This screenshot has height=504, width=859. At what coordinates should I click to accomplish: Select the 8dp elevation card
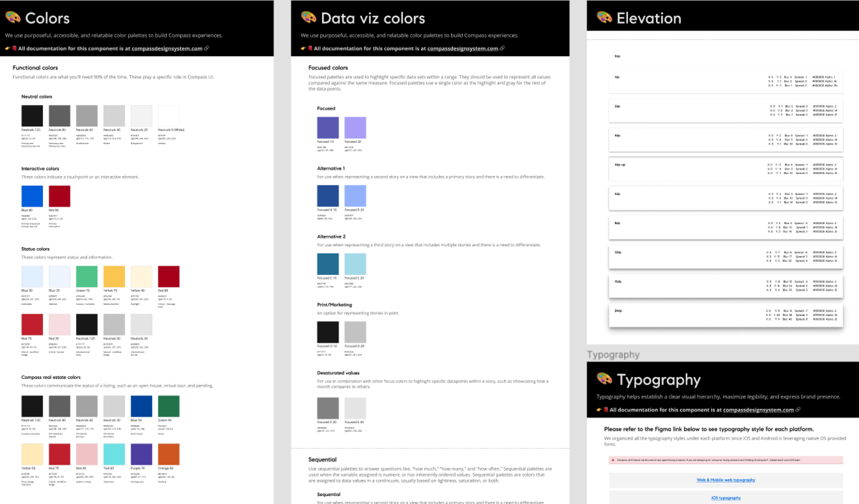tap(725, 227)
